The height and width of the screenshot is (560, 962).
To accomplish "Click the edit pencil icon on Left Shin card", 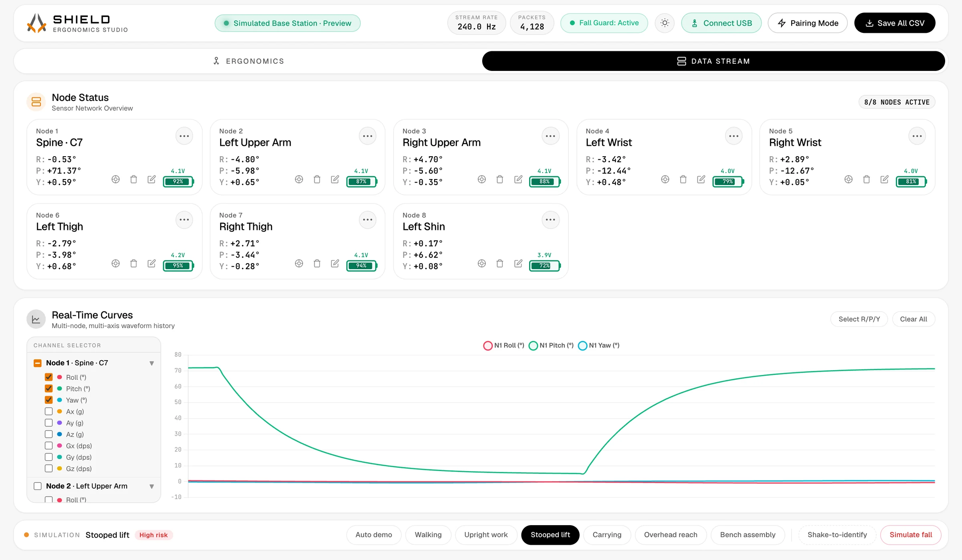I will click(x=518, y=264).
